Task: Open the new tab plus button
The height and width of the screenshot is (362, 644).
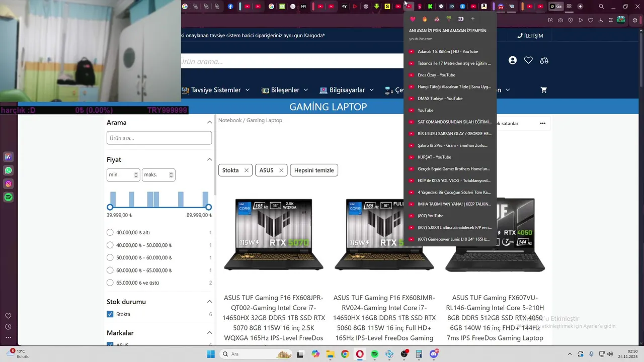Action: point(580,7)
